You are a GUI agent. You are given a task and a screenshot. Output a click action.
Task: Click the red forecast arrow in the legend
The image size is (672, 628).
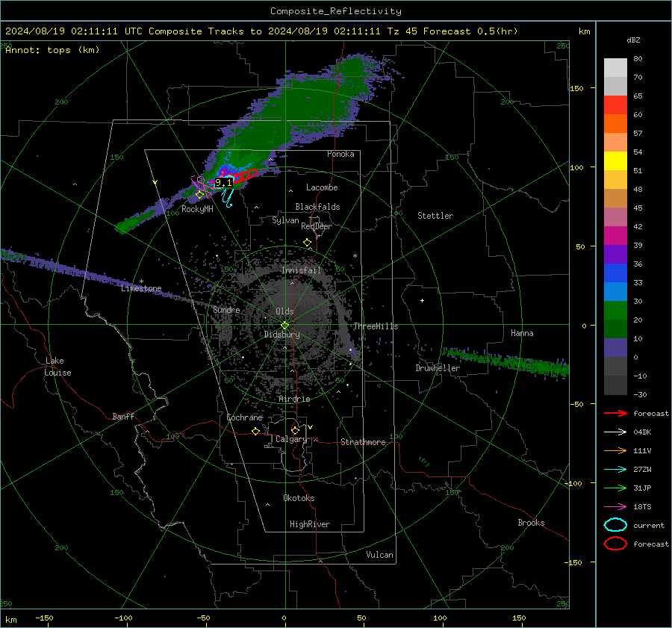[x=615, y=413]
